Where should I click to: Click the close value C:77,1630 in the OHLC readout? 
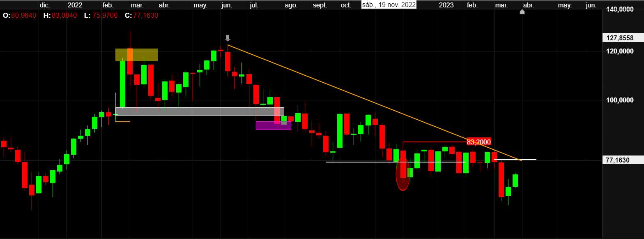point(141,15)
